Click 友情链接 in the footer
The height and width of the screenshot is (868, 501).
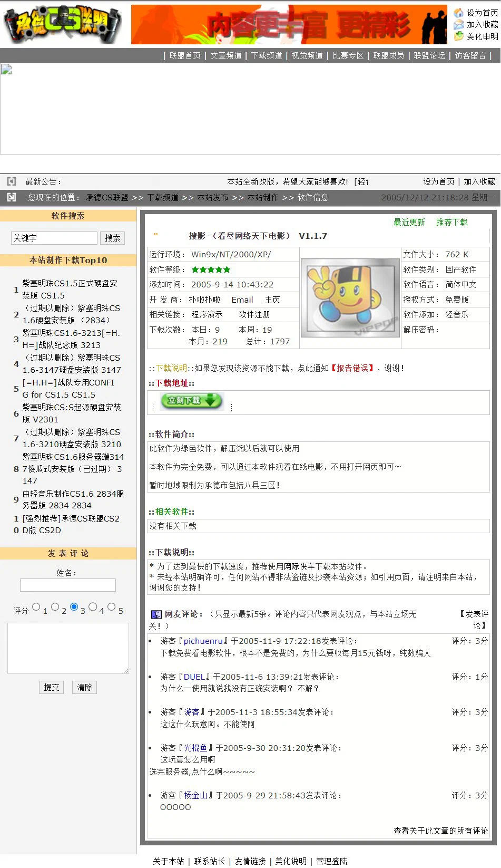[x=250, y=861]
